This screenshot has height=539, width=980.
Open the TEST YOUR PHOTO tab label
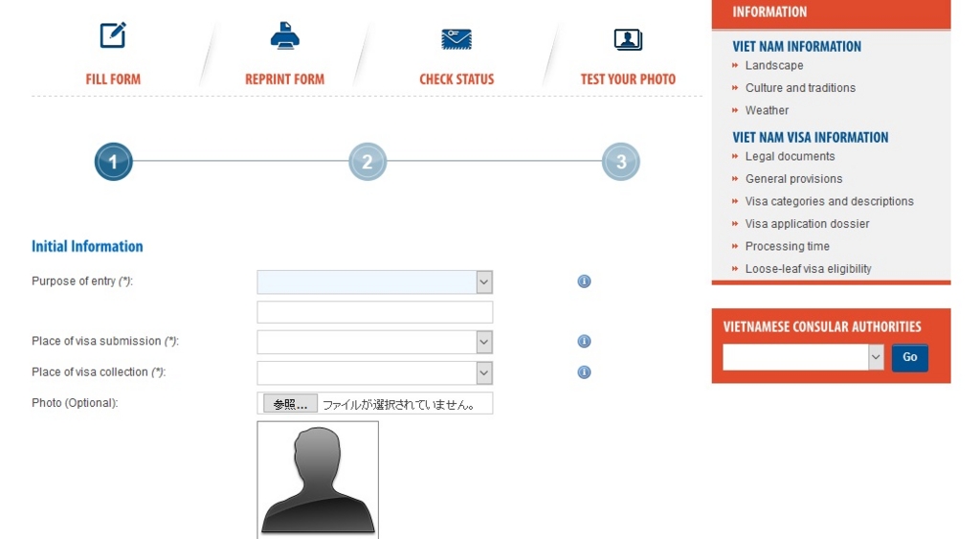click(628, 79)
